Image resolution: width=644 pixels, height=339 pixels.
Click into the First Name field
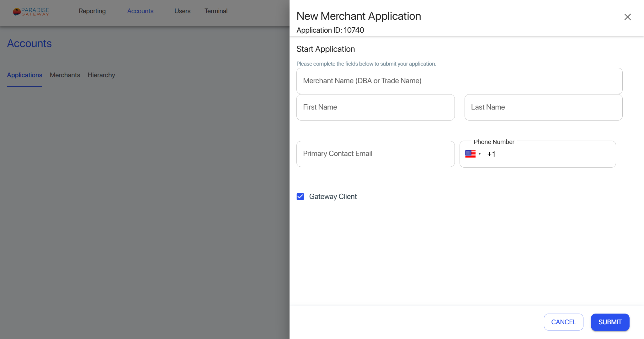coord(375,107)
